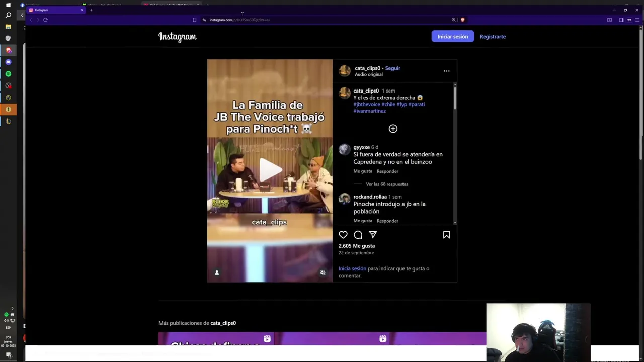This screenshot has width=644, height=362.
Task: Click the Iniciar sesión button
Action: click(452, 37)
